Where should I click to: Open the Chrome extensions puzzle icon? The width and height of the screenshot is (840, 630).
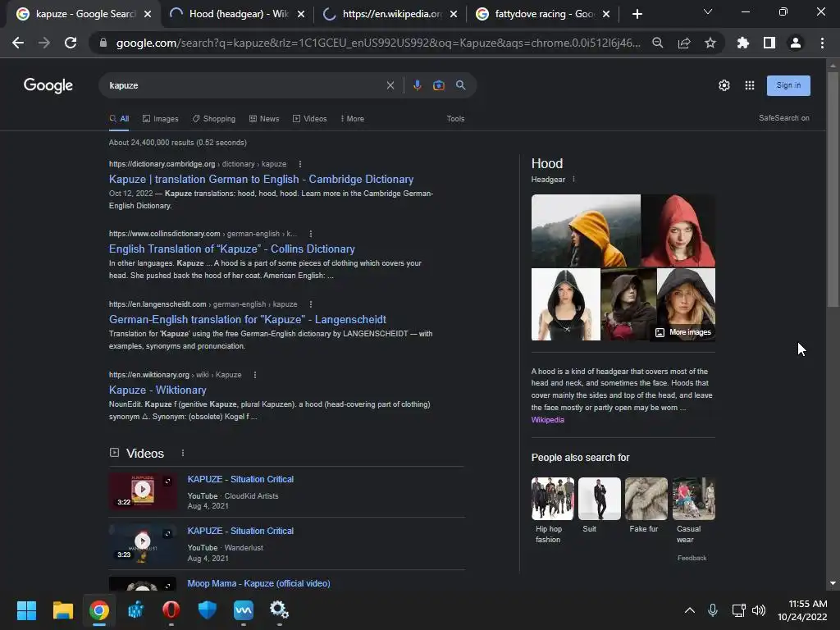pos(742,43)
